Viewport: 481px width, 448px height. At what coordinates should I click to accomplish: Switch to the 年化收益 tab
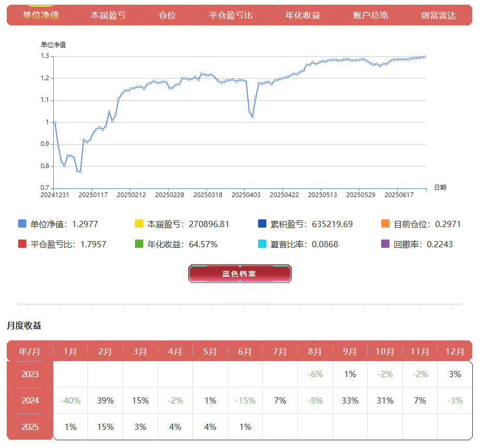pyautogui.click(x=303, y=15)
